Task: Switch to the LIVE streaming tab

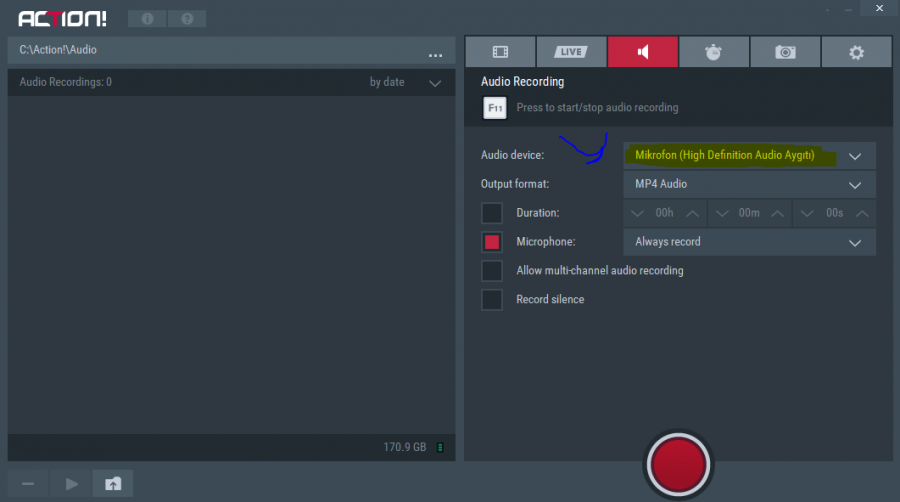Action: 571,52
